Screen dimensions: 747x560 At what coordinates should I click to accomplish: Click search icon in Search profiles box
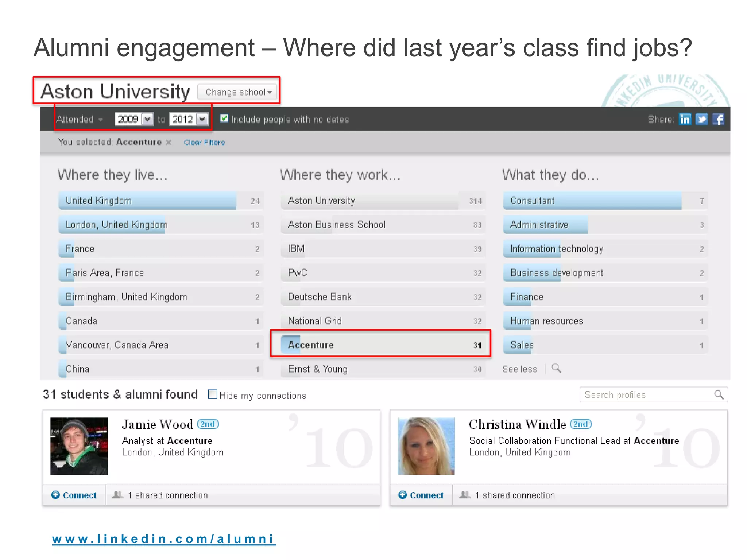tap(719, 395)
